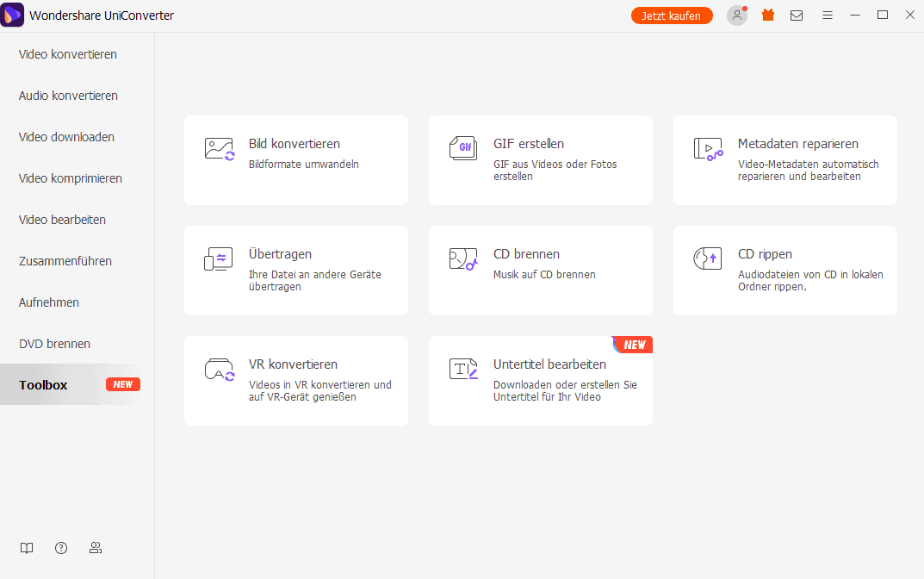Image resolution: width=924 pixels, height=579 pixels.
Task: Open the community users icon in sidebar
Action: coord(96,548)
